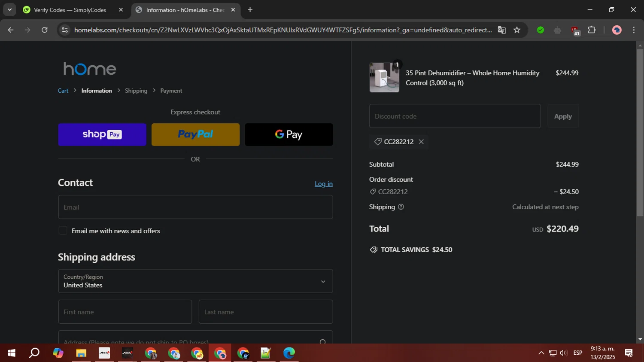Focus the Address field
The height and width of the screenshot is (362, 644).
(195, 338)
